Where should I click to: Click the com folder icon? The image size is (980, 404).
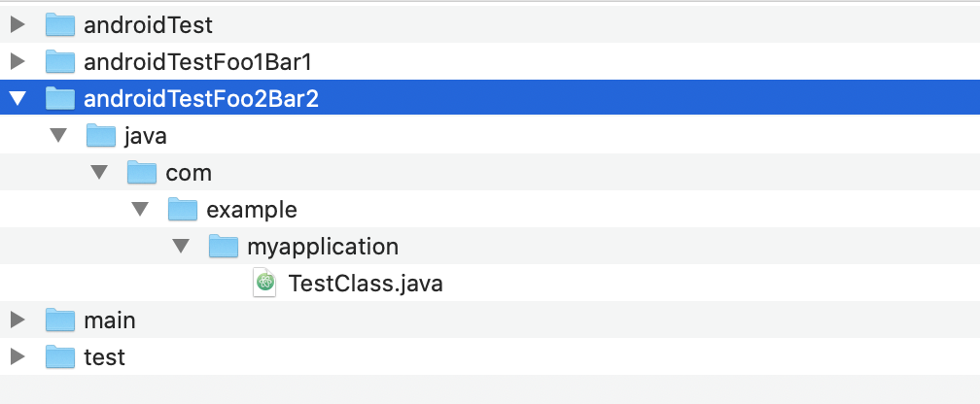pos(142,172)
